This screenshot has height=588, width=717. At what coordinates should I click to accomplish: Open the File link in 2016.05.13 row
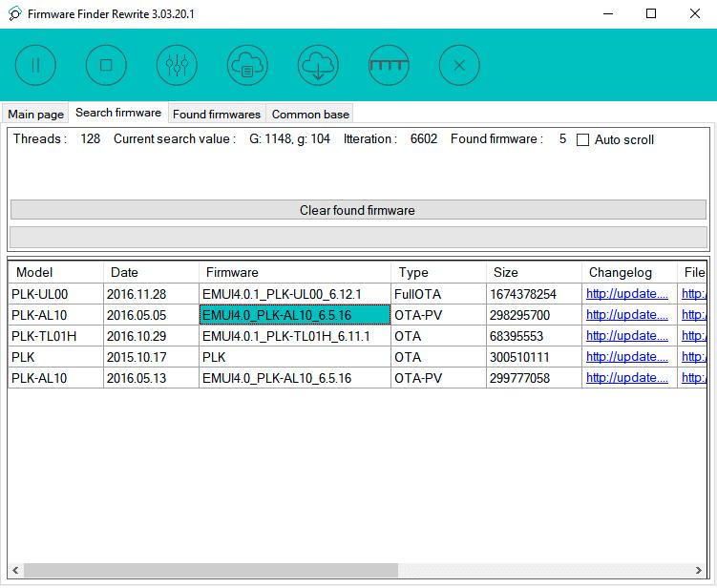[694, 378]
